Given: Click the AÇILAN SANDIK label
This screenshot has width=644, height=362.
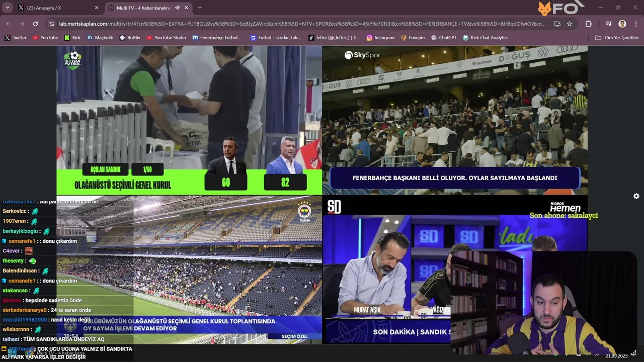Looking at the screenshot, I should (106, 169).
